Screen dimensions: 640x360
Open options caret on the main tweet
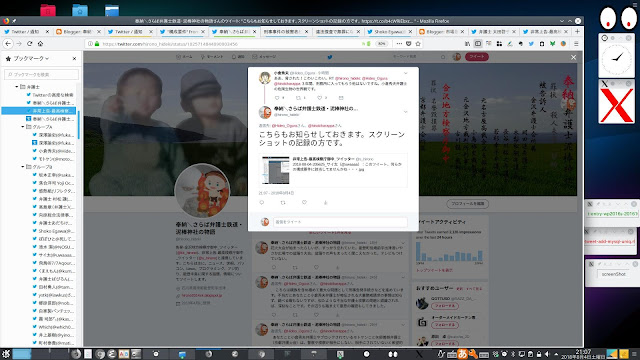tap(405, 111)
